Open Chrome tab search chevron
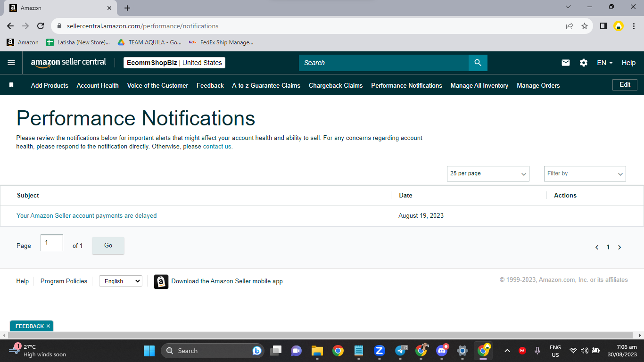The image size is (644, 362). [x=568, y=7]
